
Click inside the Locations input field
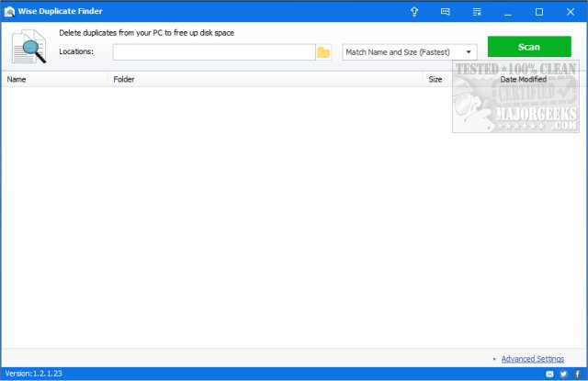213,52
